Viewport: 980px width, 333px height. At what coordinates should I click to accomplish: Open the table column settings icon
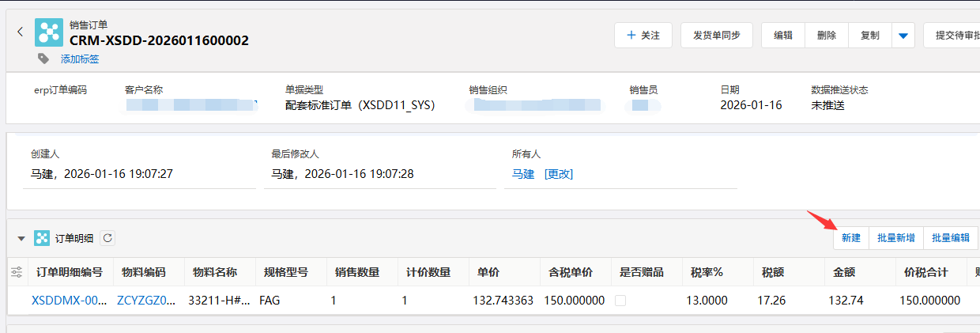[17, 272]
